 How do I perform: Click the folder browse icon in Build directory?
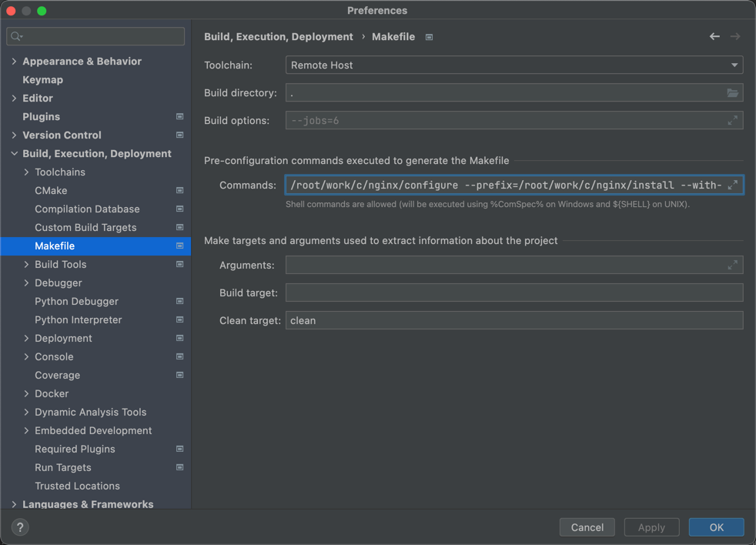click(732, 93)
